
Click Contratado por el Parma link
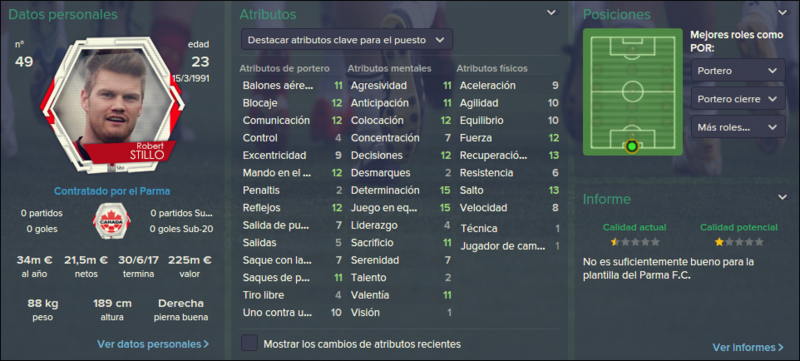click(112, 192)
